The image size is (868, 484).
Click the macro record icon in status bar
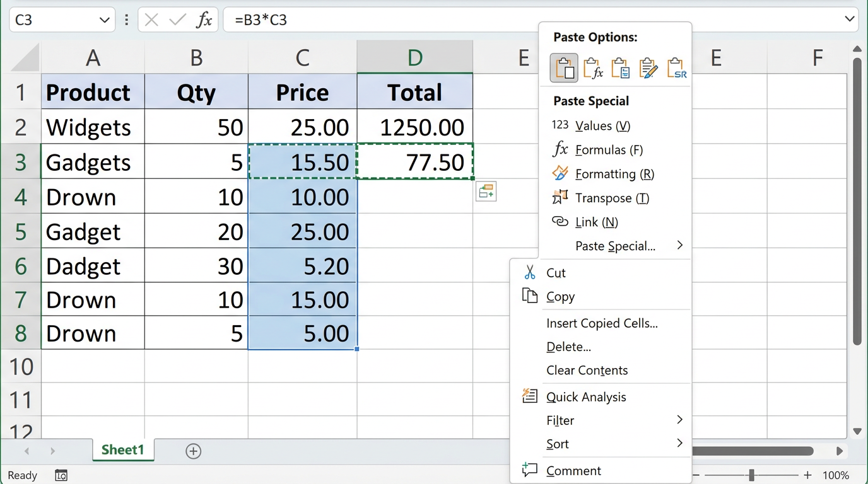click(x=61, y=475)
